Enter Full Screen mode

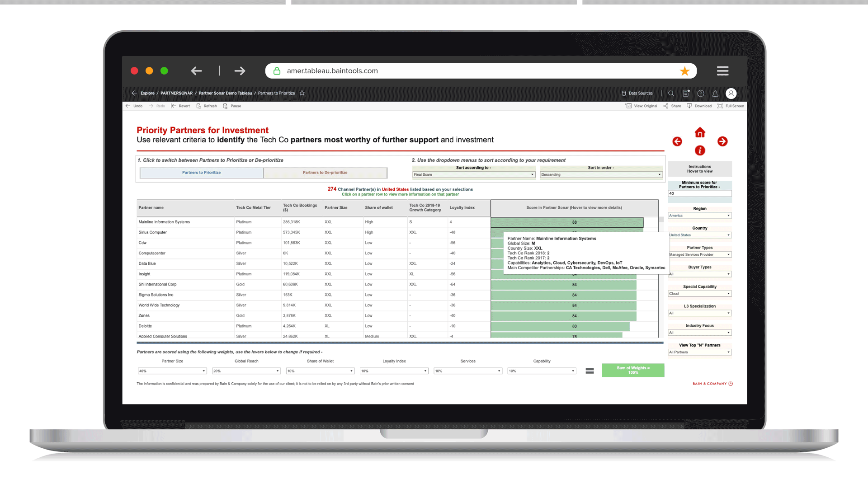click(731, 106)
